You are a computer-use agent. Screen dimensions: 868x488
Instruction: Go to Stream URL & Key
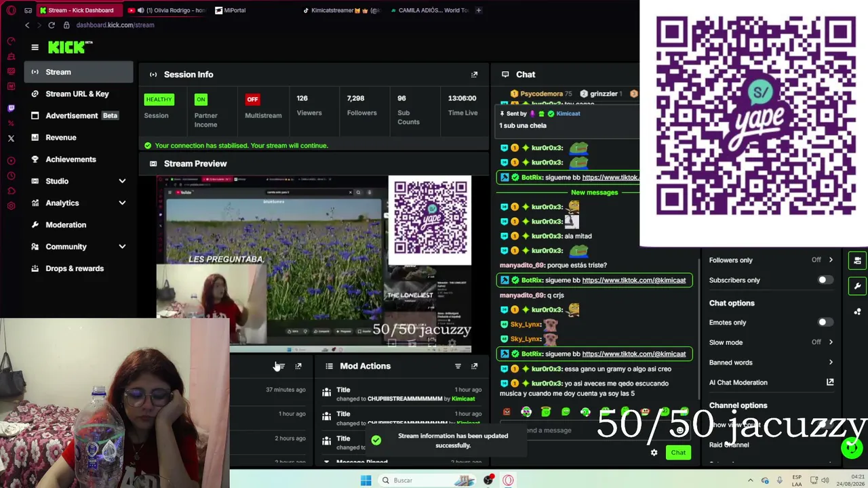click(79, 94)
